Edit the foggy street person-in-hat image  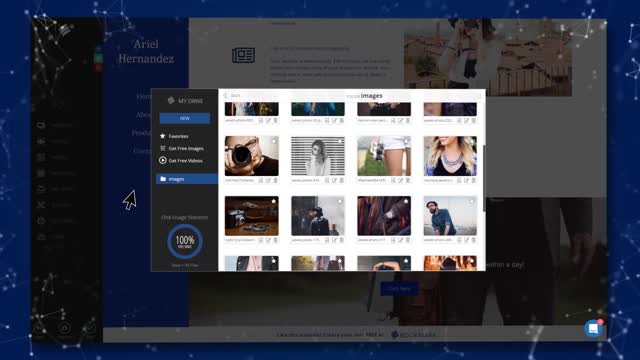click(x=334, y=240)
